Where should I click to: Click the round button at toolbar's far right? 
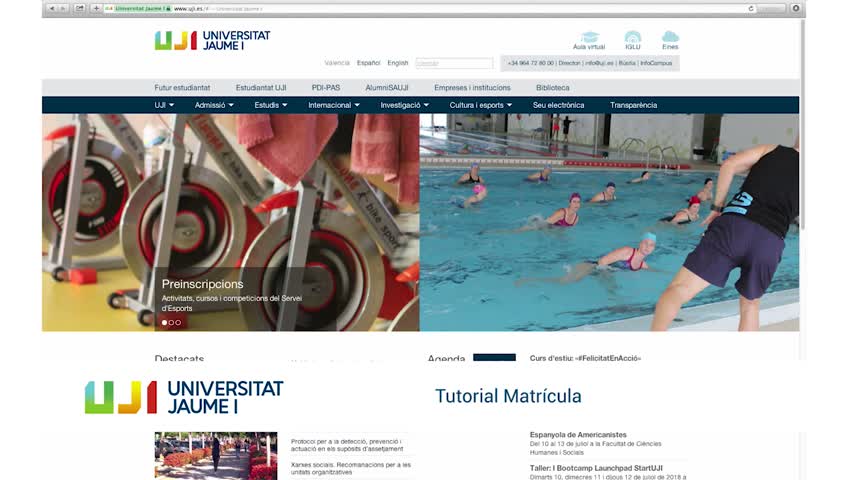click(796, 9)
